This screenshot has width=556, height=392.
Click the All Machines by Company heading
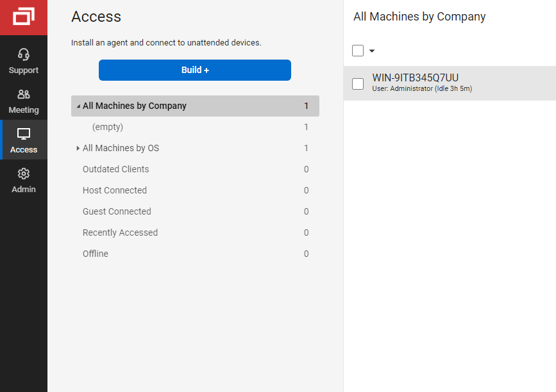(x=419, y=17)
